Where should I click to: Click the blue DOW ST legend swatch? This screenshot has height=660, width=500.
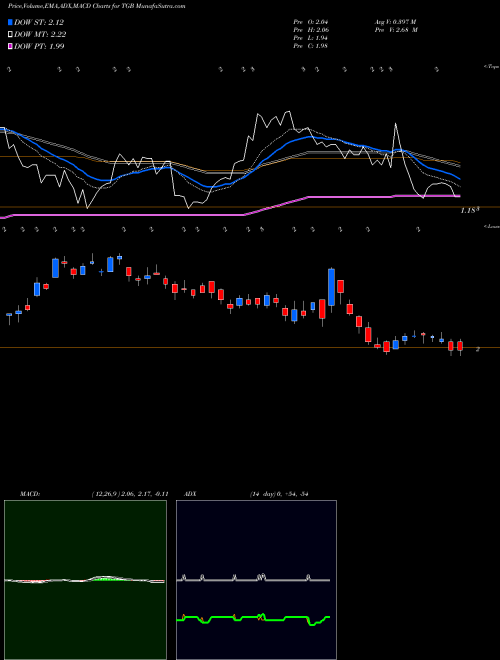[x=10, y=22]
